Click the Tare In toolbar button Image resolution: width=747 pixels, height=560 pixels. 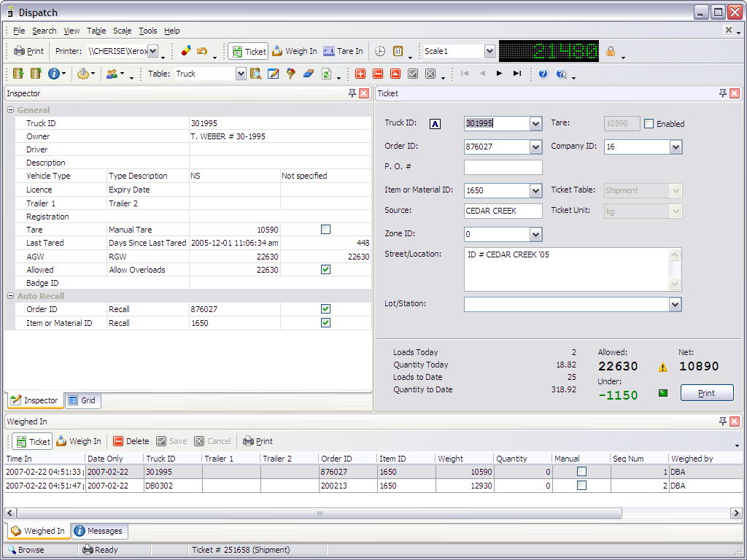click(343, 51)
